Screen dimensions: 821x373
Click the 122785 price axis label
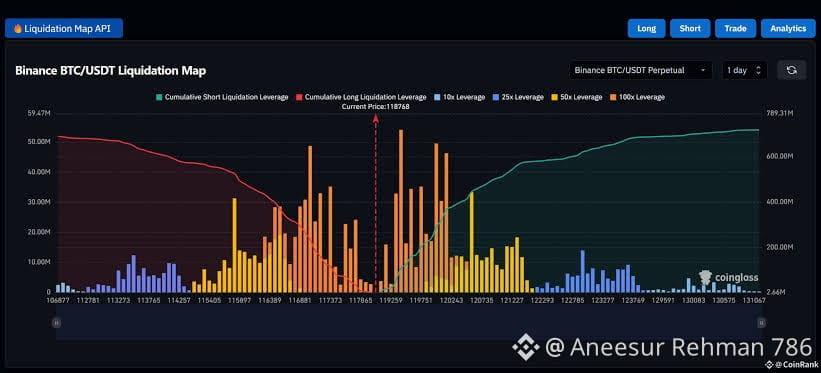[573, 301]
